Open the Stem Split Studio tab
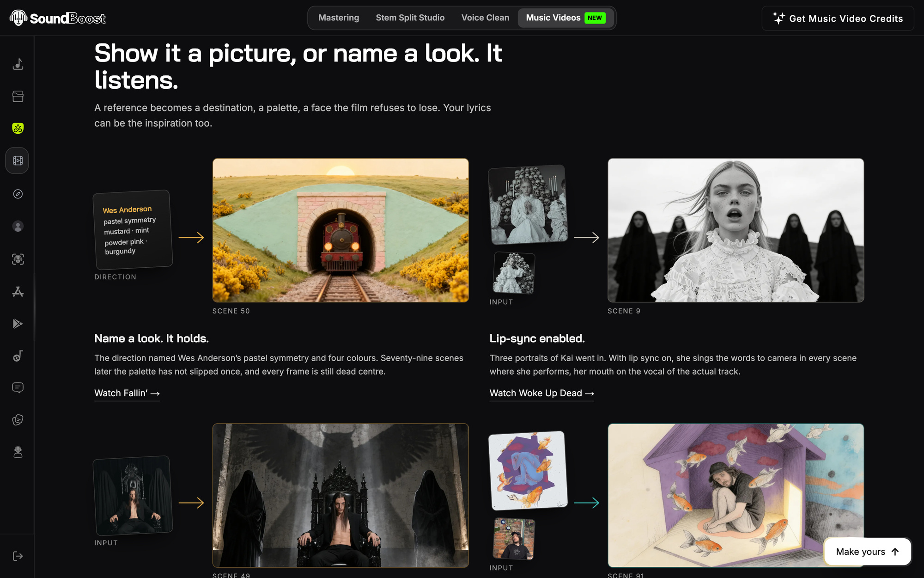The width and height of the screenshot is (924, 578). tap(410, 18)
